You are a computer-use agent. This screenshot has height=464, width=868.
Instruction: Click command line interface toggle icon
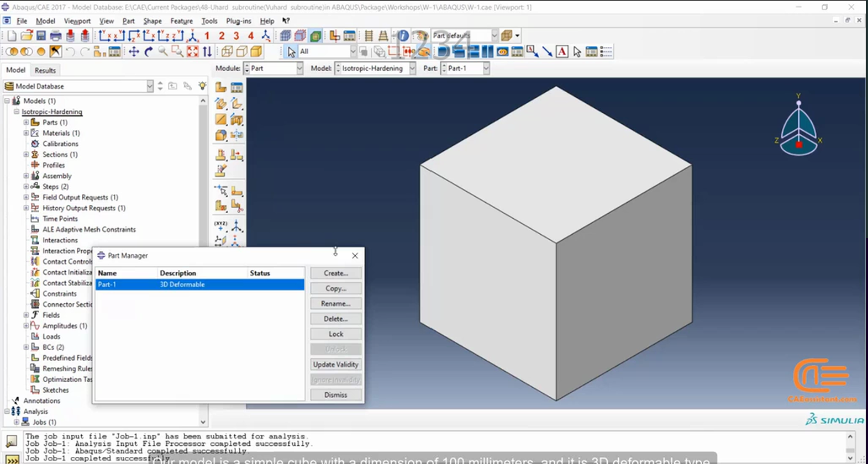point(12,458)
